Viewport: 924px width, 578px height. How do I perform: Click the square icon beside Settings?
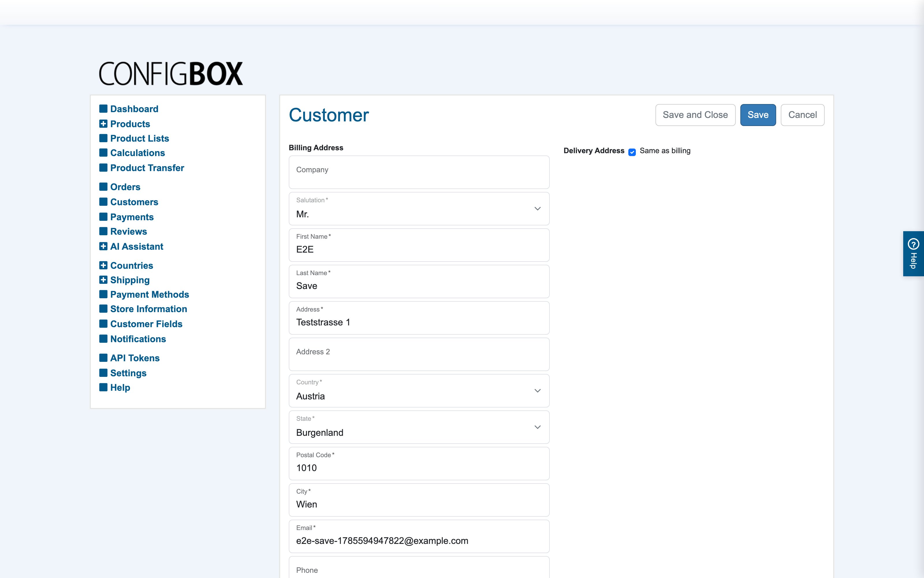pos(103,373)
